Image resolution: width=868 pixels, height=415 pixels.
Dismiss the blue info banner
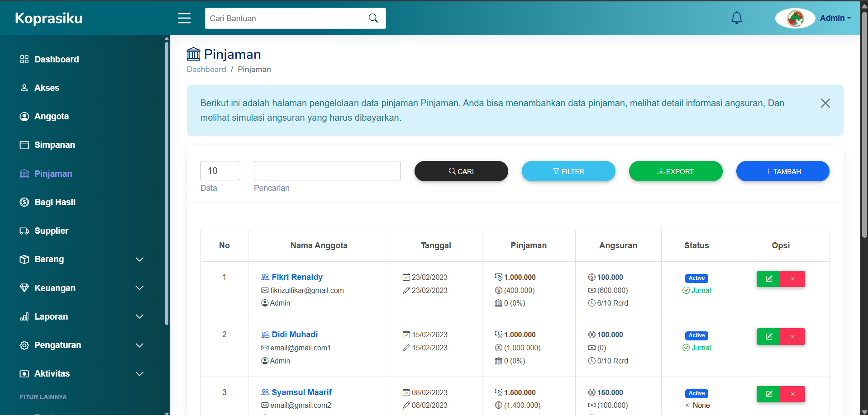pos(825,103)
